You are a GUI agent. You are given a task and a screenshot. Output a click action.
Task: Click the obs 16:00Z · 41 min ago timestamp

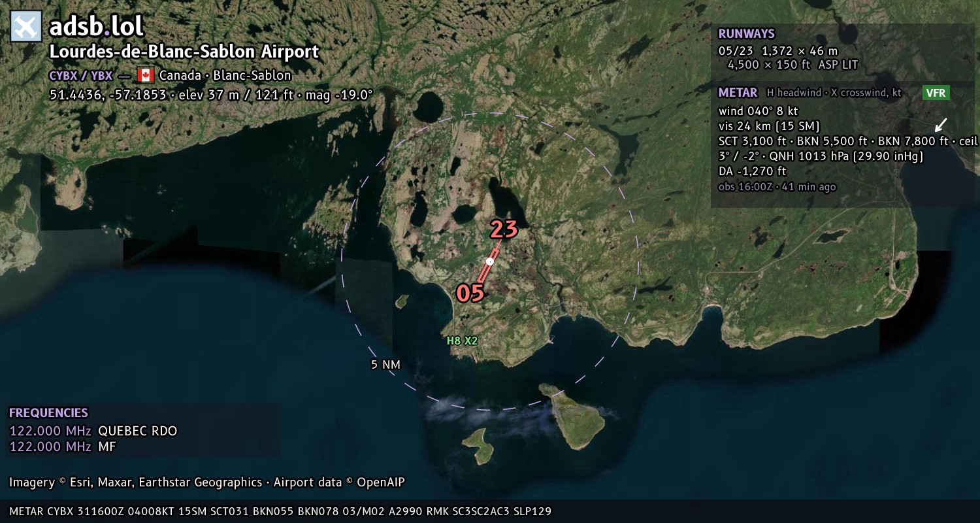(777, 187)
